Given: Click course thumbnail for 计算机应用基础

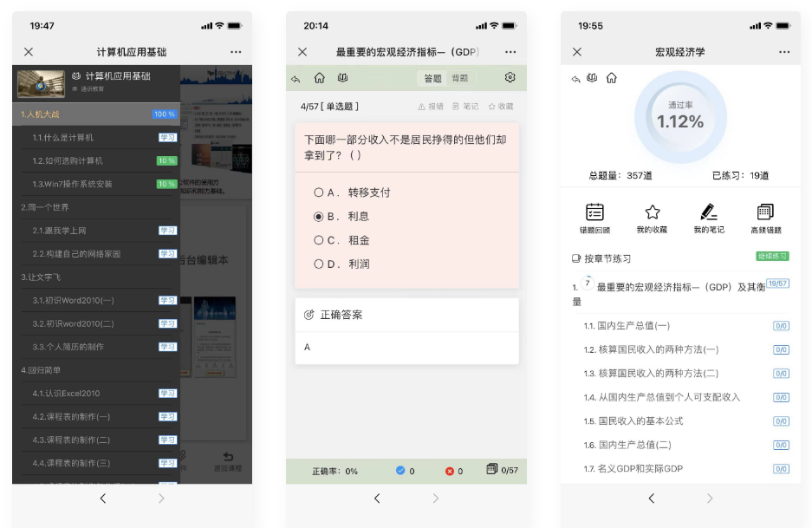Looking at the screenshot, I should point(41,83).
